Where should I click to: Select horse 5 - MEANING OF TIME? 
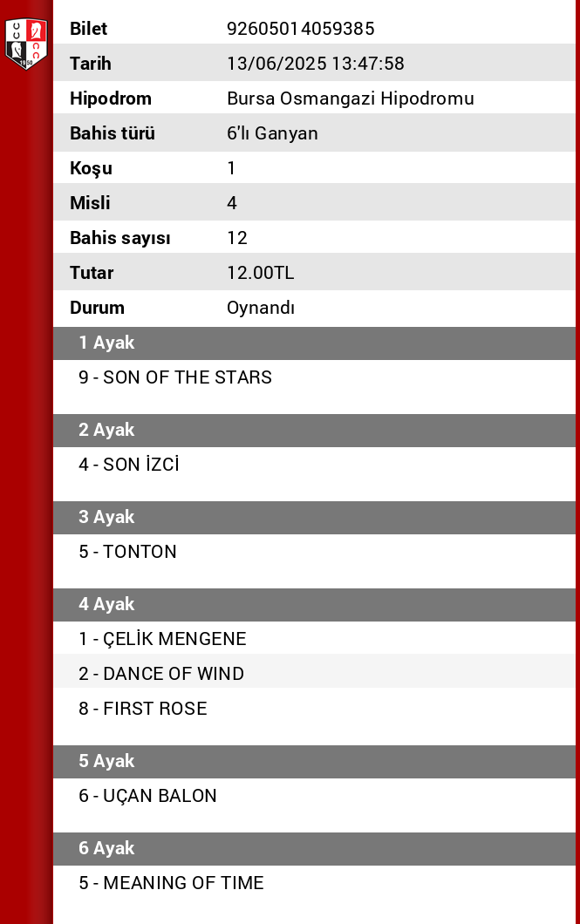click(x=171, y=883)
